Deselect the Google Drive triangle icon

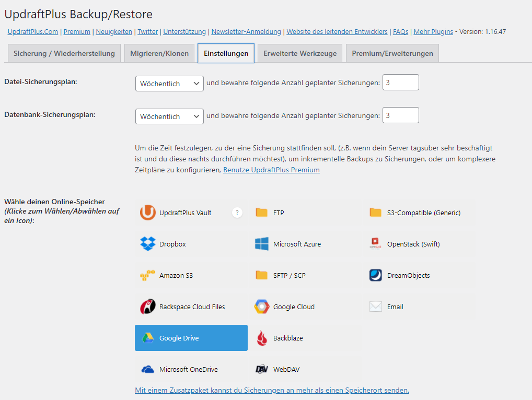pyautogui.click(x=147, y=338)
